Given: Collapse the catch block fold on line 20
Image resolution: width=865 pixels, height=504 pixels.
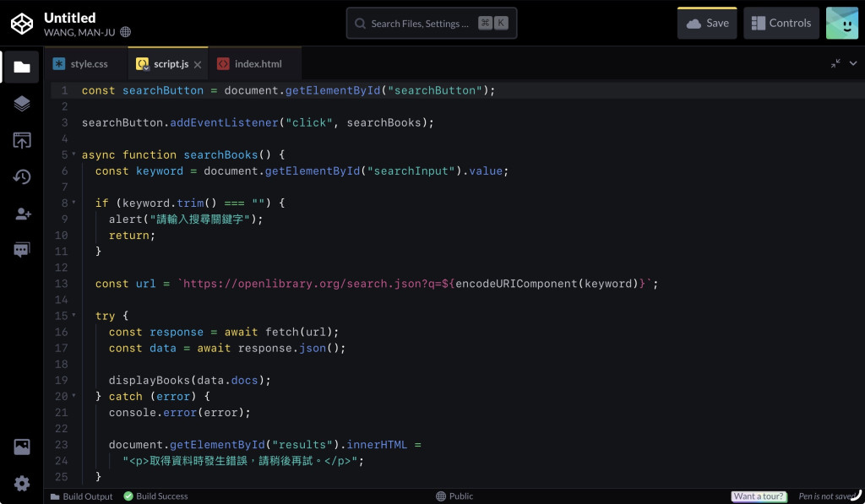Looking at the screenshot, I should click(74, 395).
